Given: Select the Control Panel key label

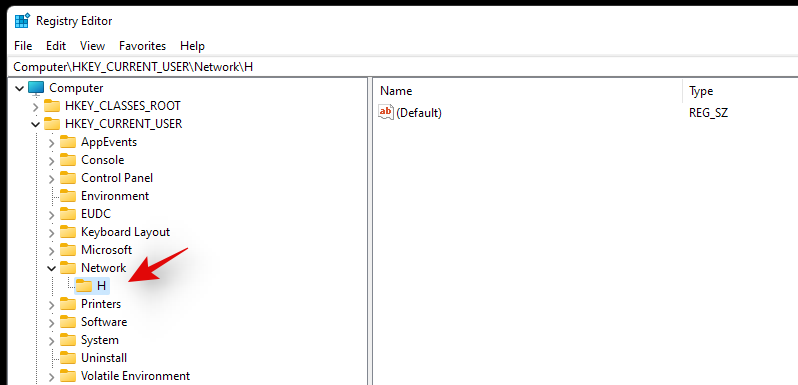Looking at the screenshot, I should click(x=117, y=178).
